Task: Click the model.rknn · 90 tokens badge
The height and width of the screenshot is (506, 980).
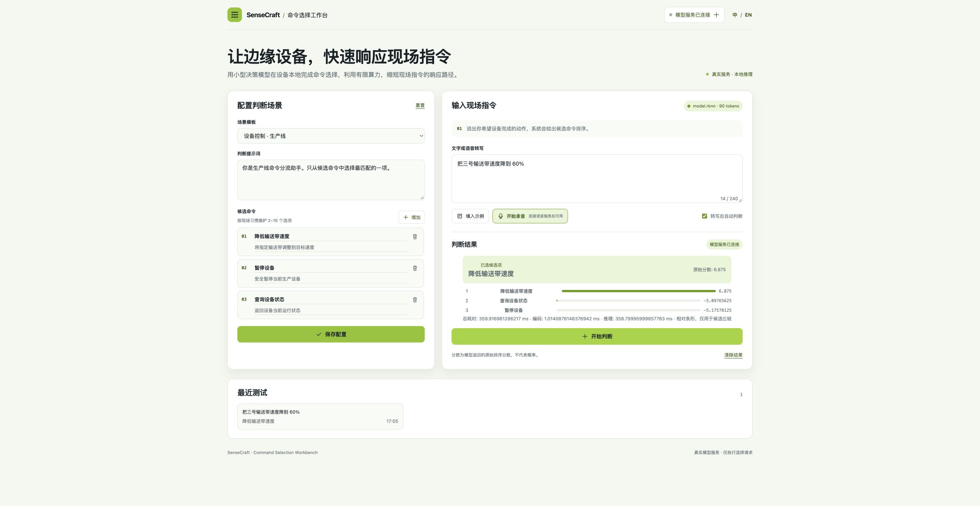Action: (x=713, y=106)
